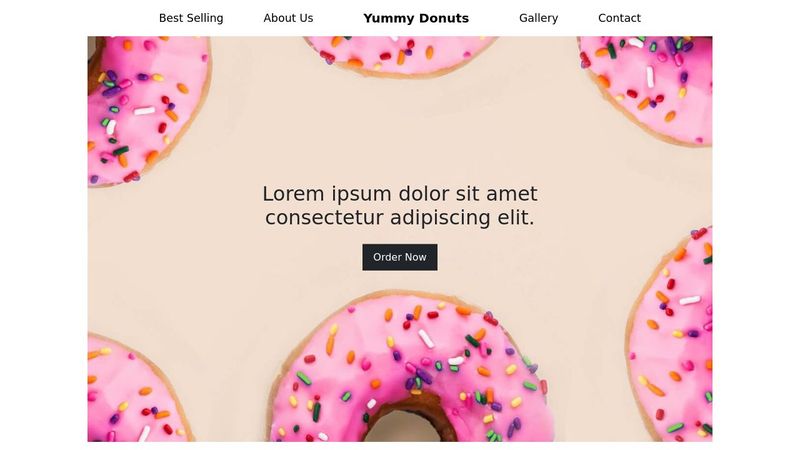Screen dimensions: 800x450
Task: Click the word 'Donuts' in the header
Action: [x=443, y=18]
